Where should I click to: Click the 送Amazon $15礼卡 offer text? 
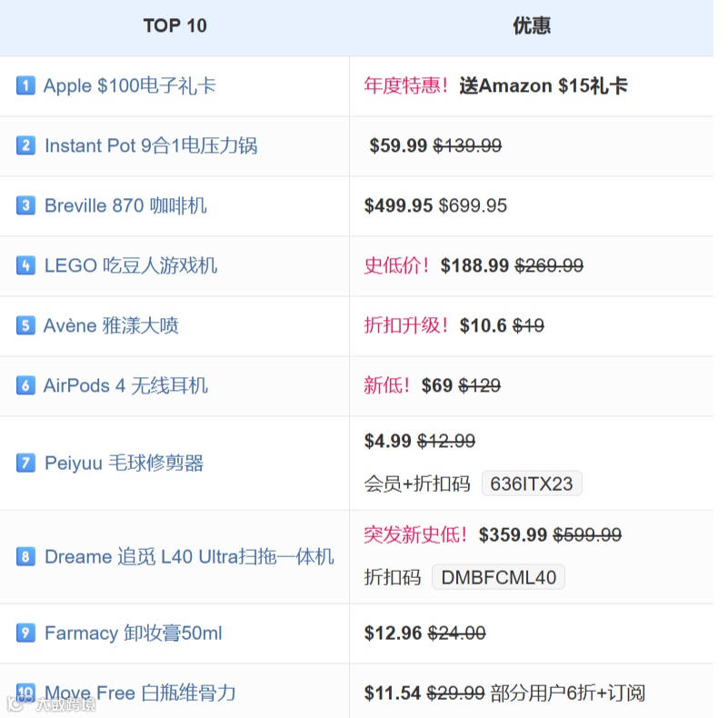click(544, 86)
